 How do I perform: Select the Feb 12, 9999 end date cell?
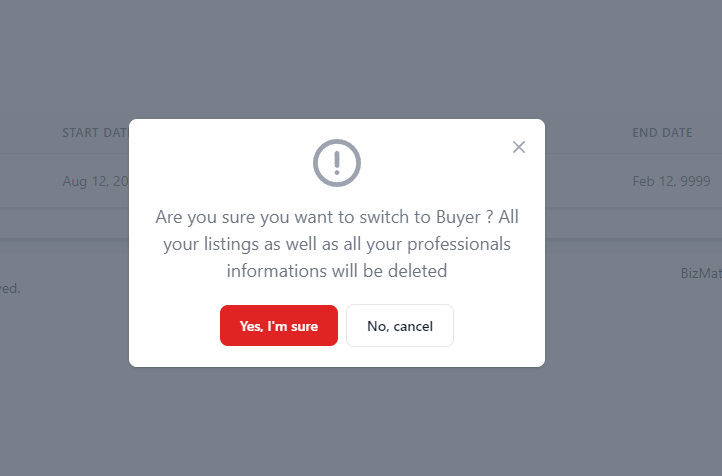pyautogui.click(x=671, y=181)
